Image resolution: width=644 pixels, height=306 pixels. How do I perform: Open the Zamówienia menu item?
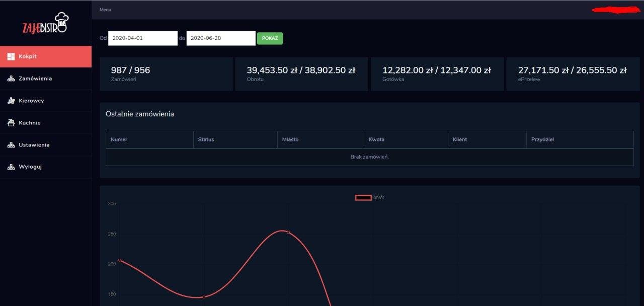coord(35,79)
